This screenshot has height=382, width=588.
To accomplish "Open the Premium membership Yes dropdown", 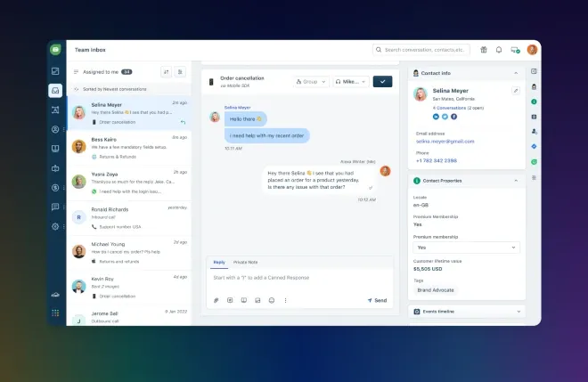I will click(466, 248).
